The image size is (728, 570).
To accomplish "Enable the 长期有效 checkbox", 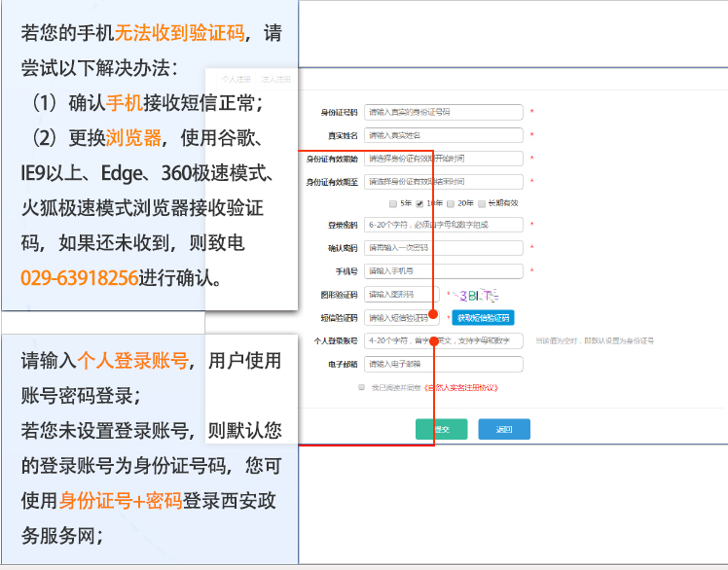I will pyautogui.click(x=481, y=203).
